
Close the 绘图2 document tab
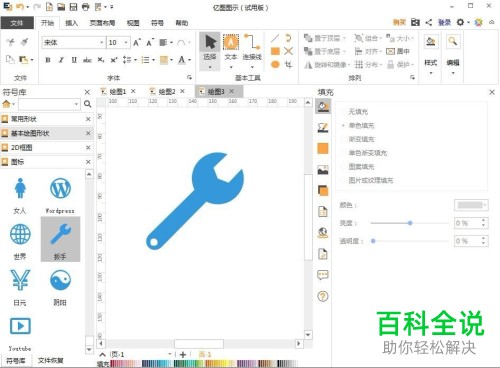182,91
